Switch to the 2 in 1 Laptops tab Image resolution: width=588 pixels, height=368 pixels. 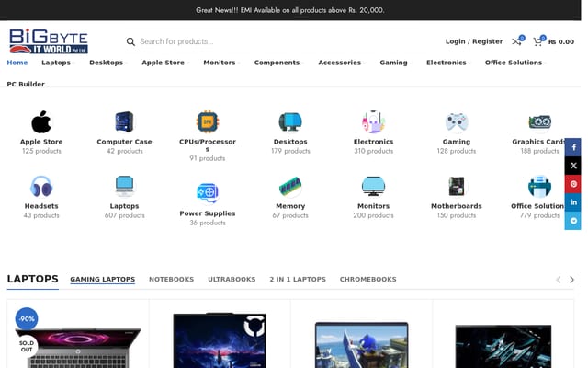298,280
